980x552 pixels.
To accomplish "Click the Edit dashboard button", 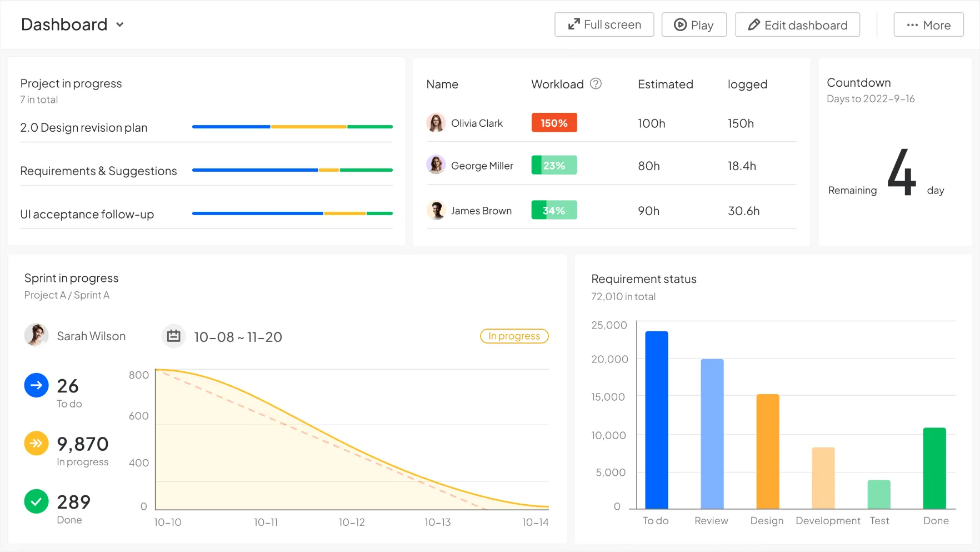I will click(797, 25).
